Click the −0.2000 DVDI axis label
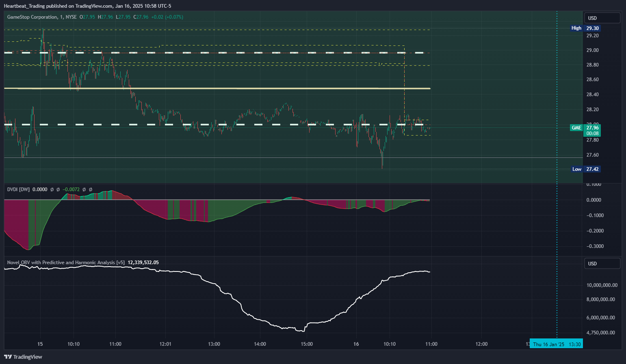626x364 pixels. [x=595, y=231]
